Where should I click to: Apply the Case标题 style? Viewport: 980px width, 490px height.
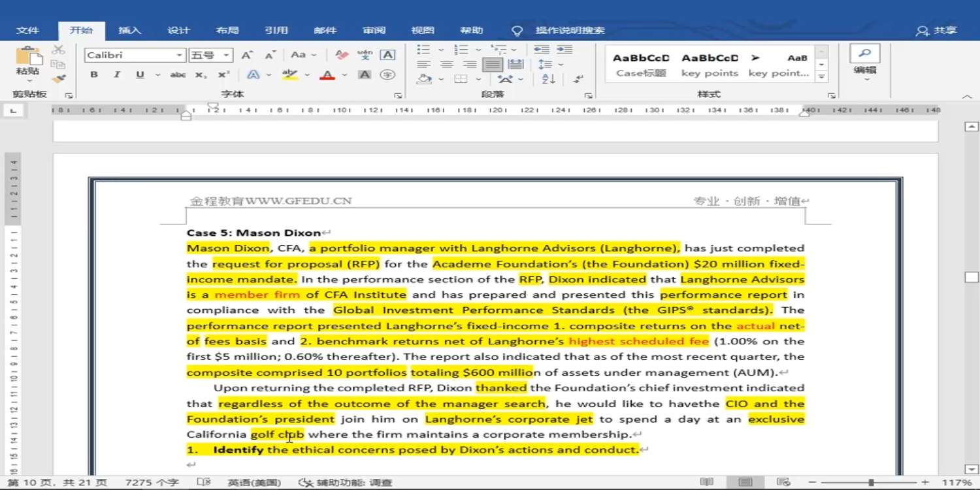point(641,65)
